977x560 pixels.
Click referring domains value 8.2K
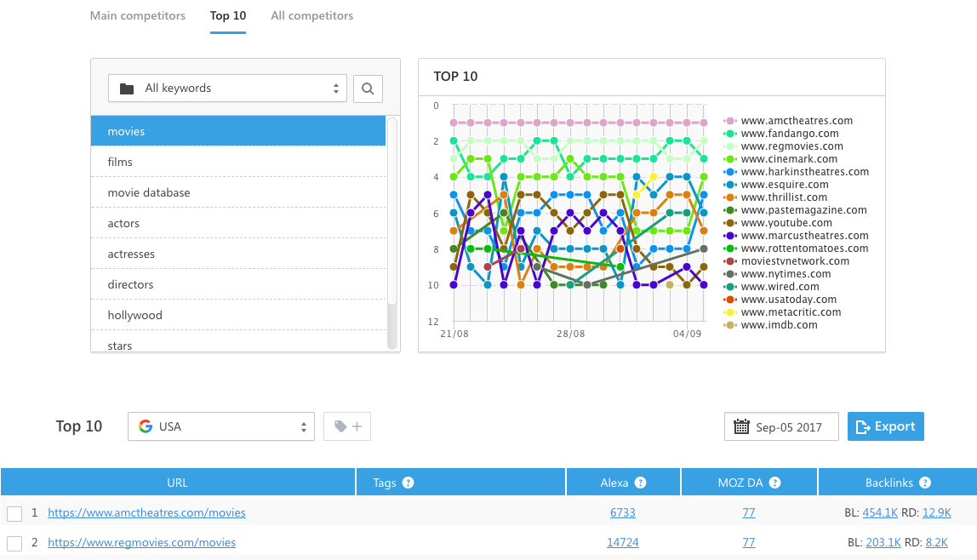click(936, 543)
